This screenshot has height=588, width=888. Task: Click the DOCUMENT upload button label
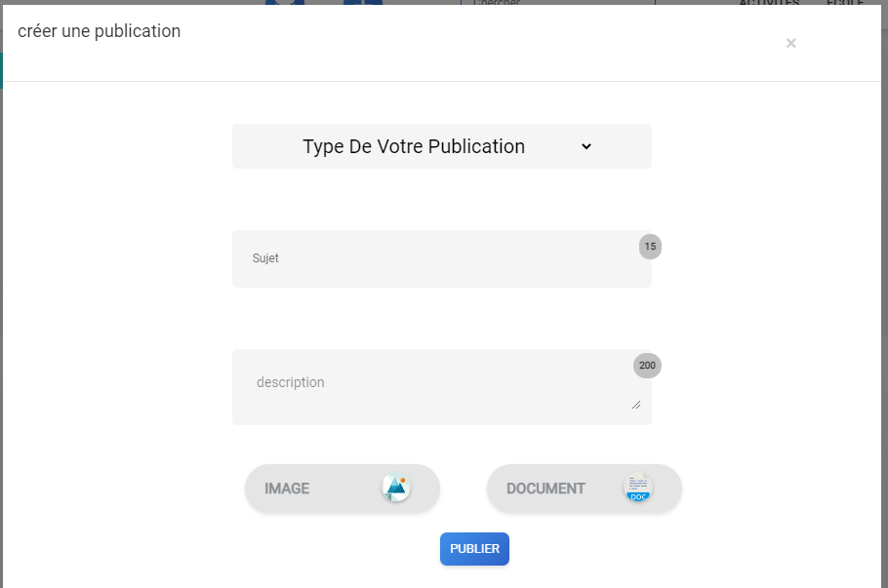[x=545, y=489]
